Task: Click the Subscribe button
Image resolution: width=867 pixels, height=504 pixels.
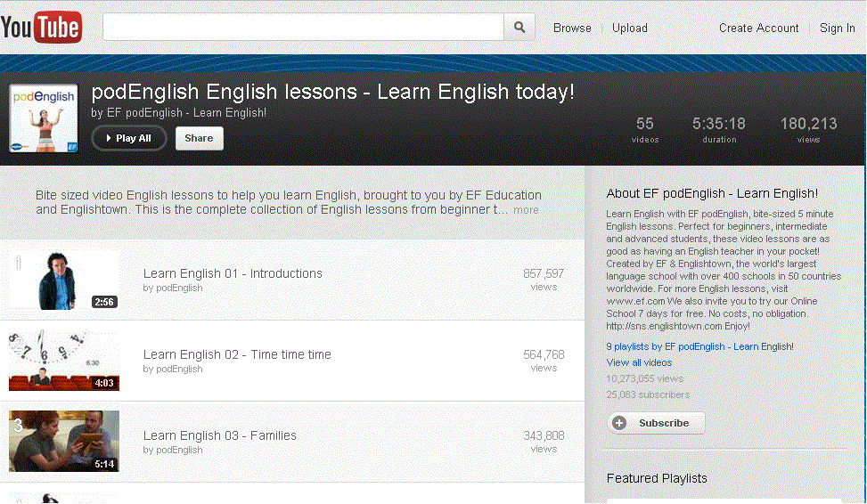Action: tap(657, 423)
